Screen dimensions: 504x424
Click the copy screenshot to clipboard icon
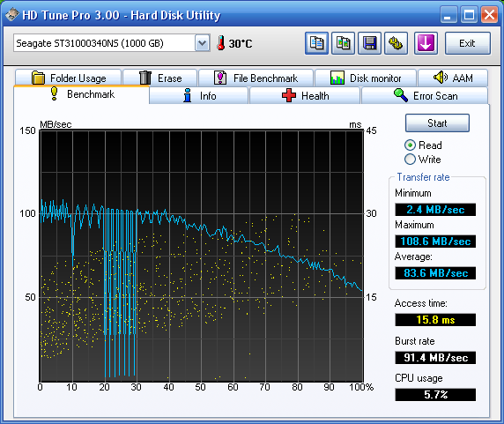[x=343, y=43]
